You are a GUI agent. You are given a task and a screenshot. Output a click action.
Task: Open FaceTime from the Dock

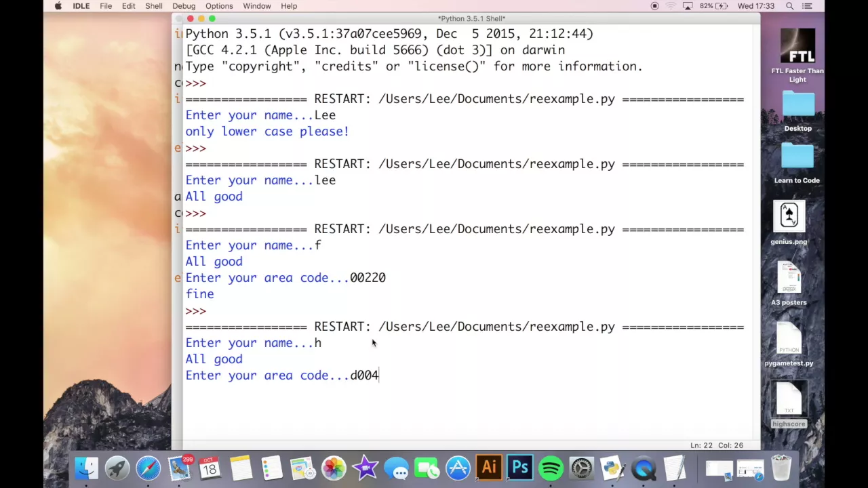(427, 468)
